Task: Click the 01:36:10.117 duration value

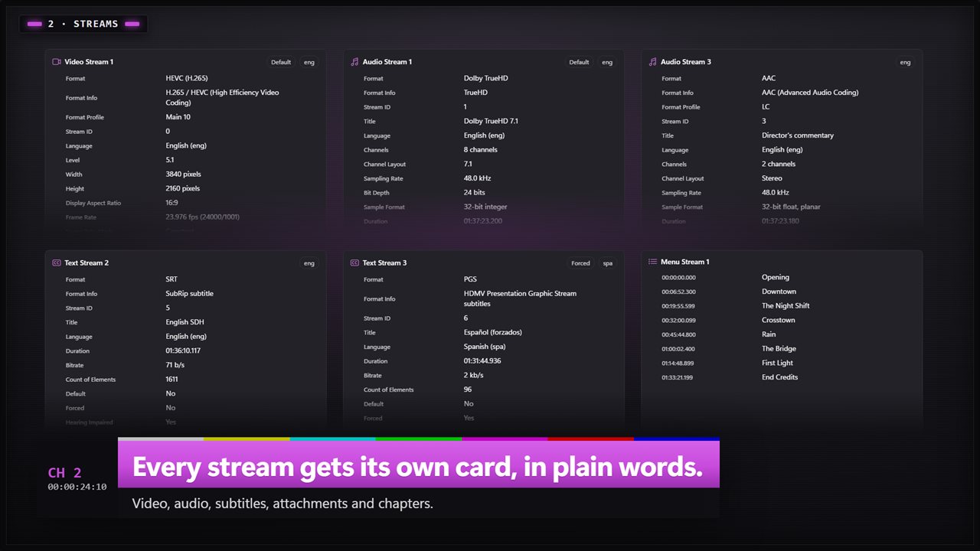Action: [183, 351]
